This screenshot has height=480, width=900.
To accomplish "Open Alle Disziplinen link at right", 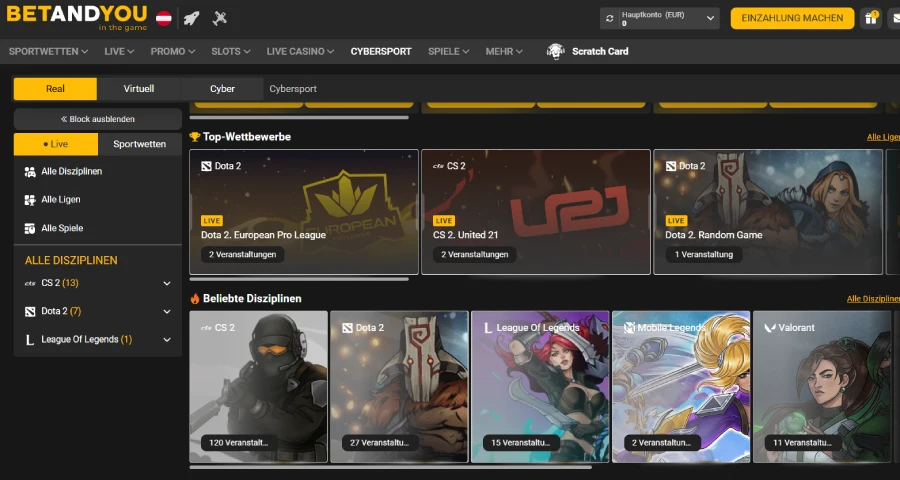I will click(x=873, y=299).
